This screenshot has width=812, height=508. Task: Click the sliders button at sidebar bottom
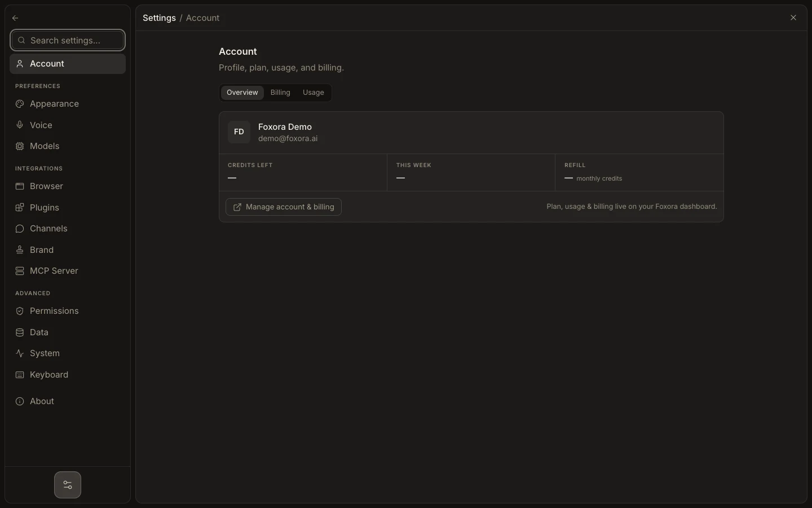point(68,485)
